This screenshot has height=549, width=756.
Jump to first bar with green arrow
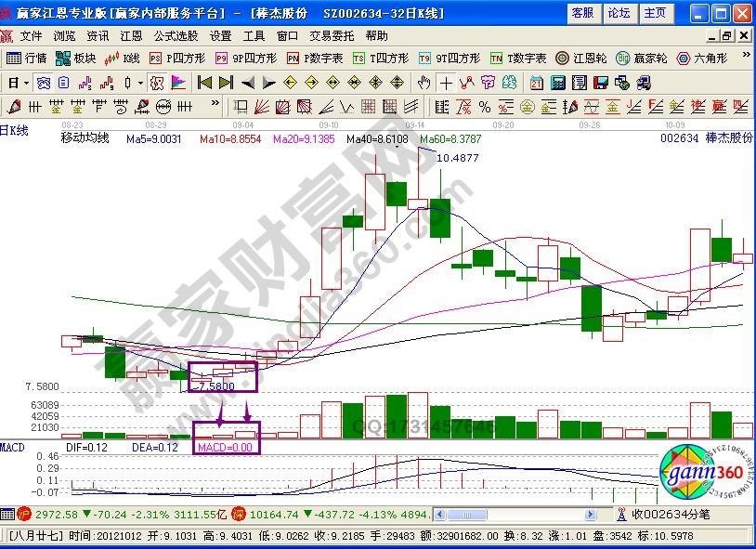[205, 82]
